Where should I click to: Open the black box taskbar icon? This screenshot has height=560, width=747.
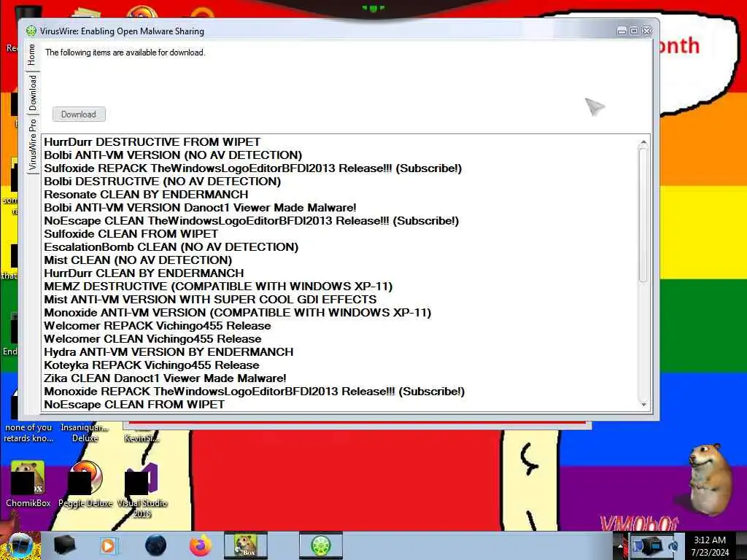tap(64, 545)
